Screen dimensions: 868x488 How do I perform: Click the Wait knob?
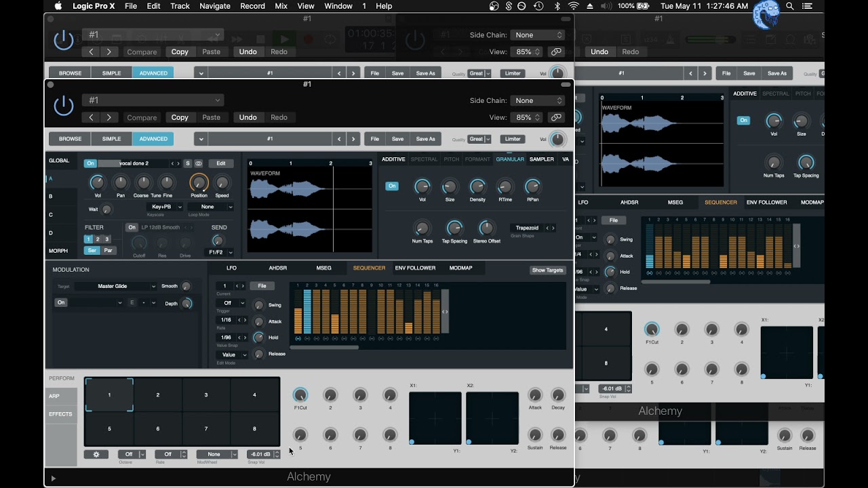pos(106,209)
